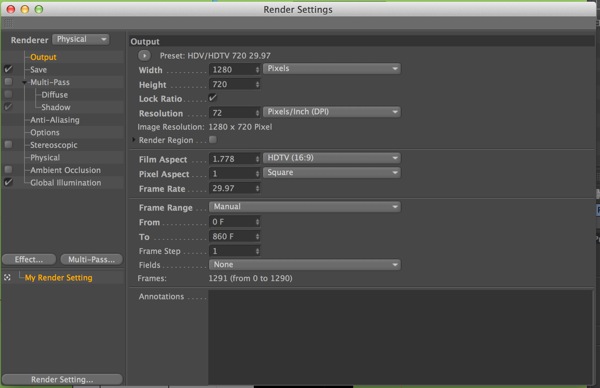The height and width of the screenshot is (388, 600).
Task: Collapse the Multi-Pass tree node
Action: tap(24, 82)
